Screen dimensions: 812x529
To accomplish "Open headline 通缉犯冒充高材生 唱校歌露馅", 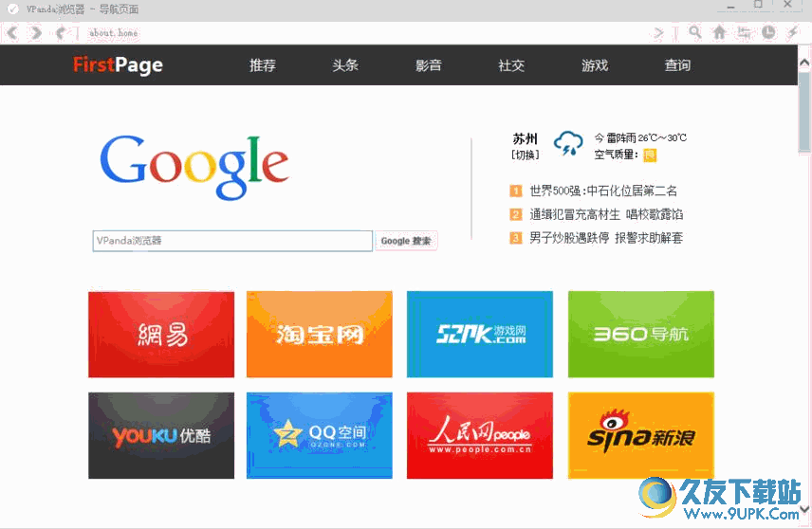I will (x=606, y=214).
